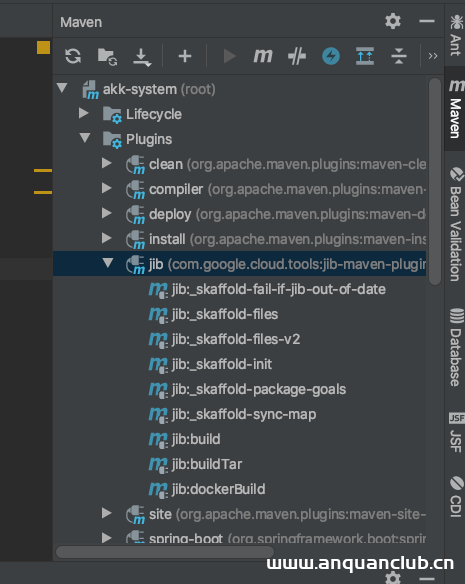This screenshot has width=465, height=584.
Task: Select jib:_skaffold-sync-map goal
Action: coord(240,414)
